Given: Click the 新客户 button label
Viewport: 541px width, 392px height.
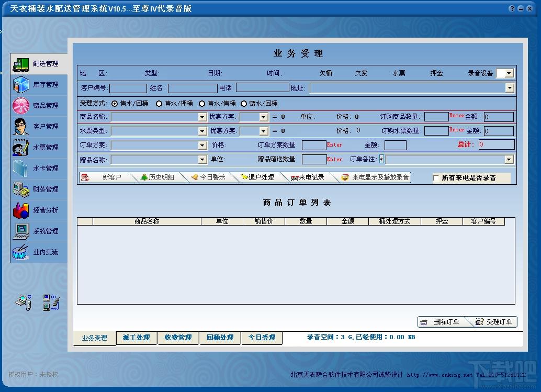Looking at the screenshot, I should (x=112, y=177).
